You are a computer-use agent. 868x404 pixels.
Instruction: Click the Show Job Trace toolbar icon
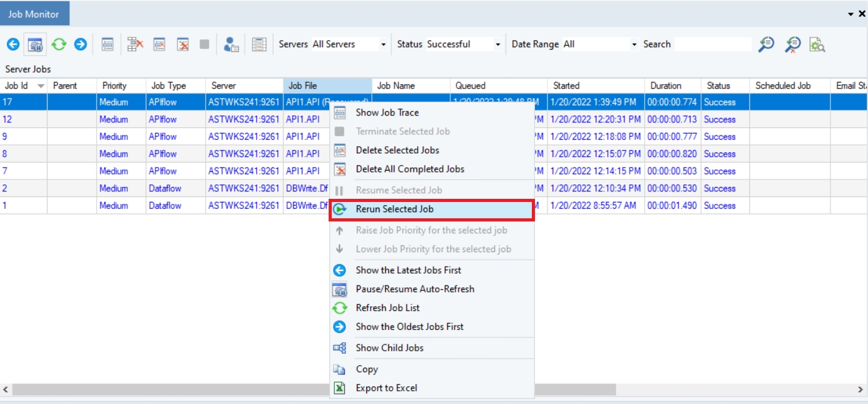coord(108,45)
